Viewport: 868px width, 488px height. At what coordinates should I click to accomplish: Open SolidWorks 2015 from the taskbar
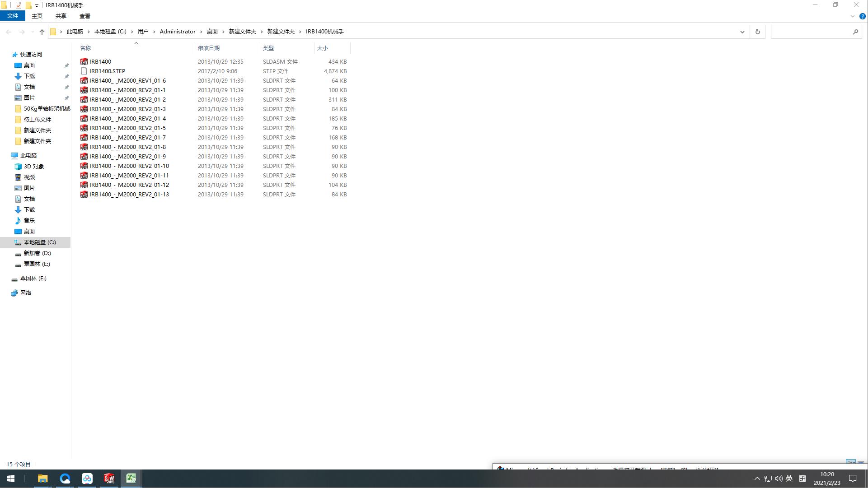(109, 479)
